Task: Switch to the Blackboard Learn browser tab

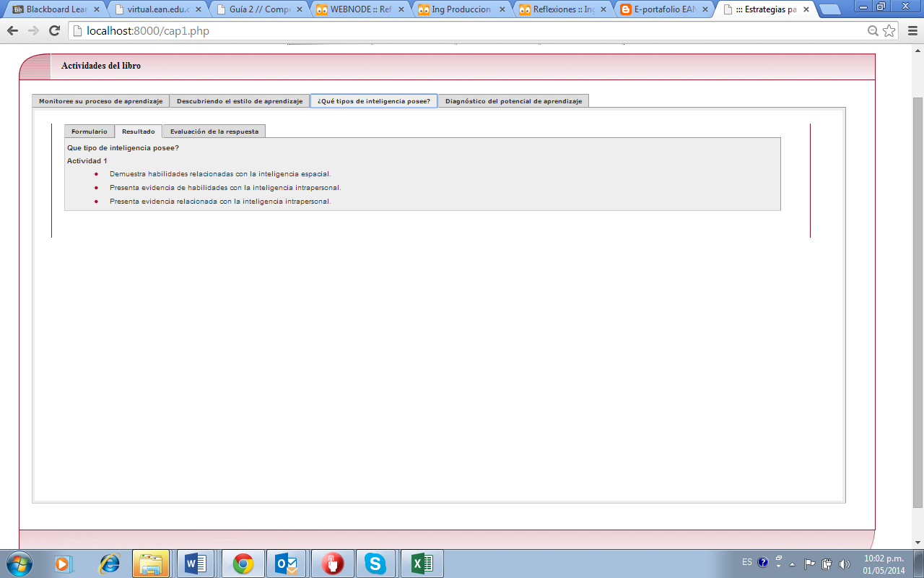Action: 54,10
